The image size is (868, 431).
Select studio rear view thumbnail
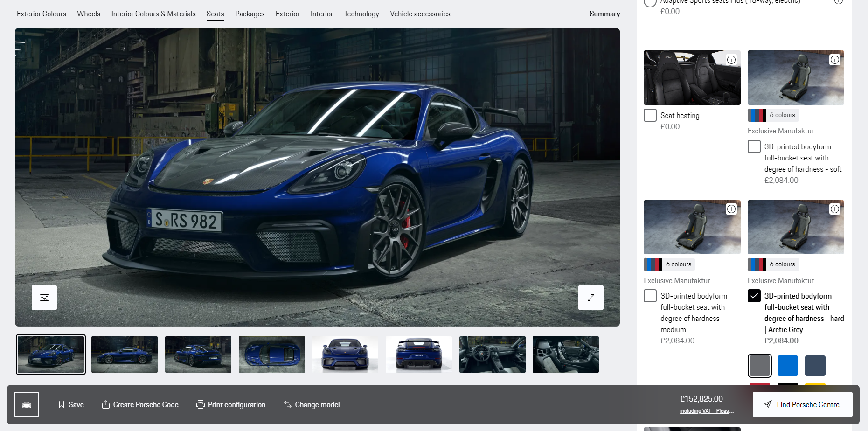(x=419, y=355)
